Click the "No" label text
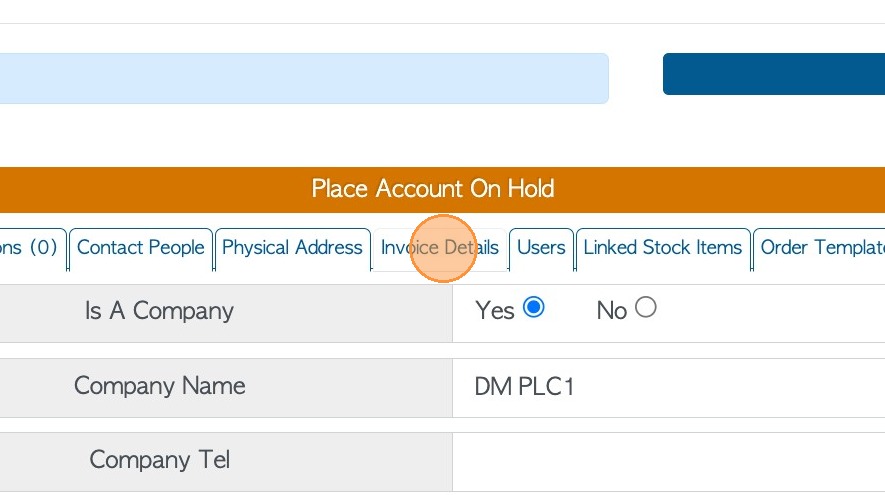The image size is (885, 495). (x=611, y=311)
